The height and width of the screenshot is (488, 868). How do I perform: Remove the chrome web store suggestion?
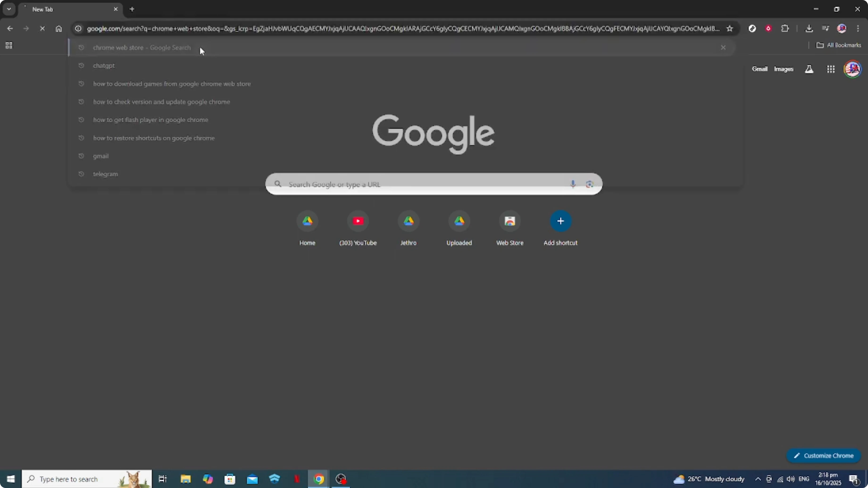(723, 47)
